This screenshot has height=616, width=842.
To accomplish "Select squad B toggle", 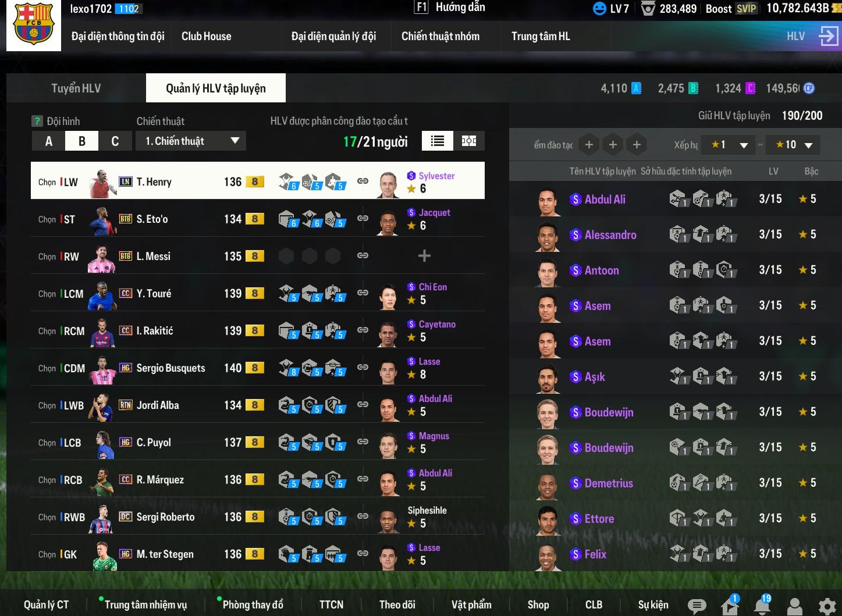I will pos(82,141).
